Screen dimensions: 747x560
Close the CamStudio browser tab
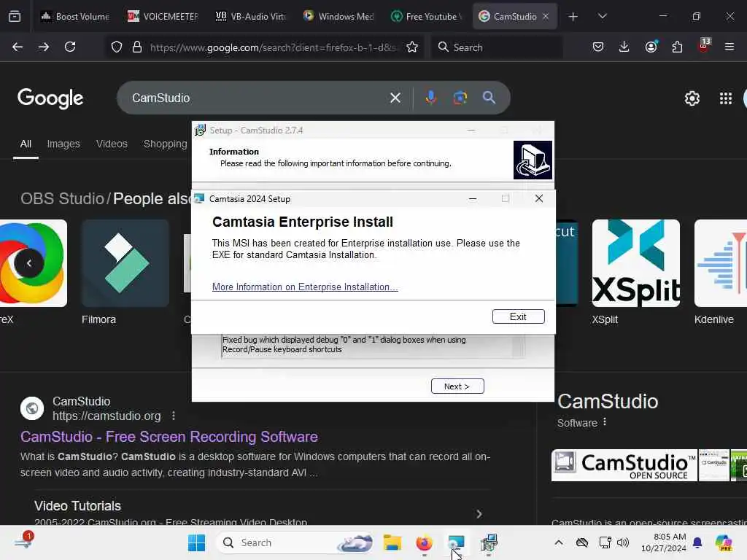point(546,16)
